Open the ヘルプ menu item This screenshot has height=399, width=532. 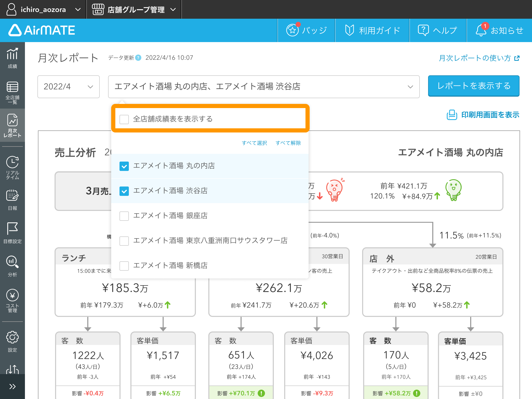[x=438, y=30]
